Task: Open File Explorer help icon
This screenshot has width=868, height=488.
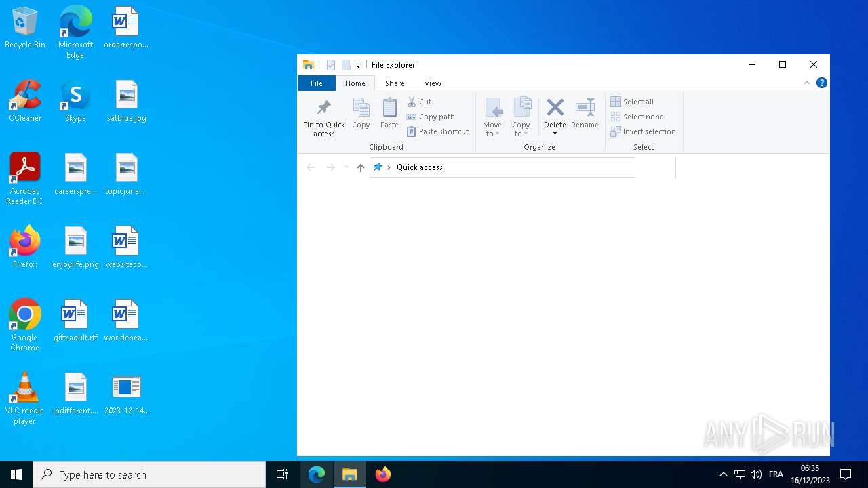Action: pyautogui.click(x=822, y=83)
